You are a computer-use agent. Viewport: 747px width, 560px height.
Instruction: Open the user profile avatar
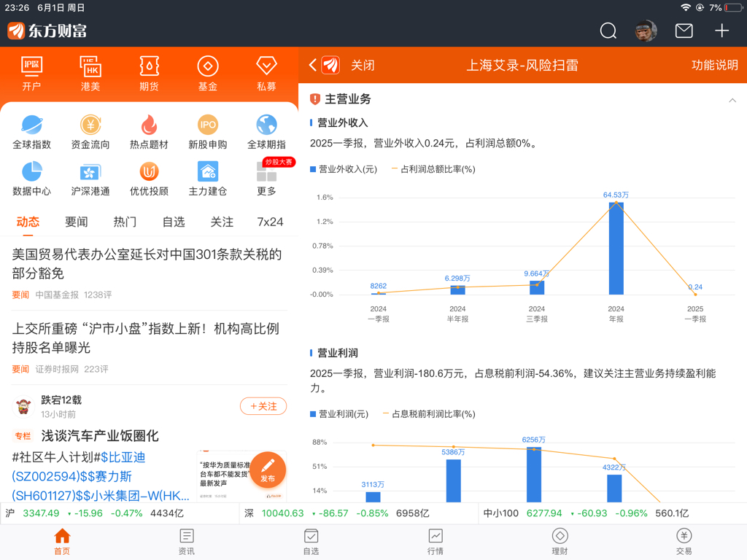646,31
